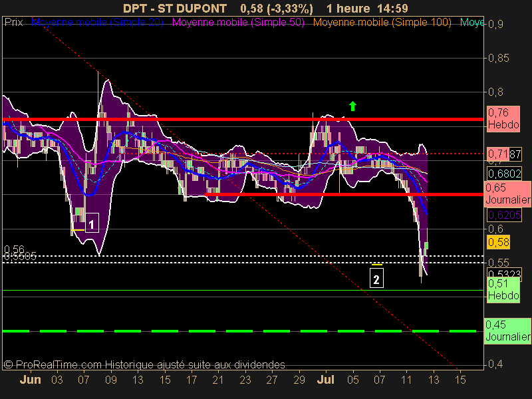This screenshot has height=399, width=532.
Task: Click the "0,7187" price axis tag
Action: click(x=504, y=154)
